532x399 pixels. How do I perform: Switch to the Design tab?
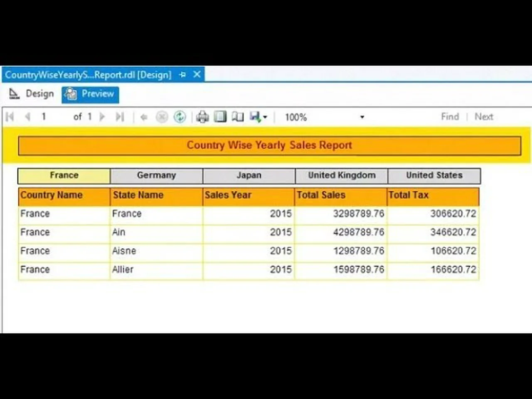click(x=32, y=94)
